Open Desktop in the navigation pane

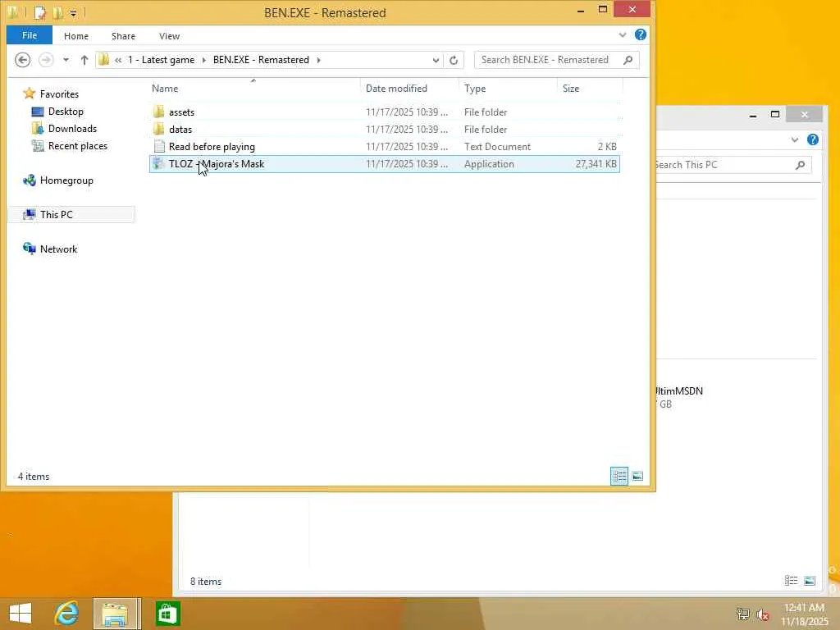coord(66,112)
